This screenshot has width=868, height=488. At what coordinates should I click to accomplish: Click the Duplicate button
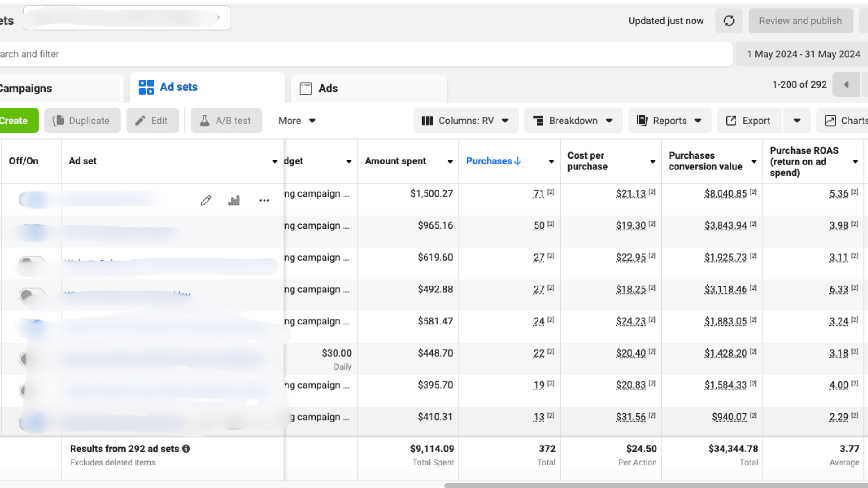tap(82, 121)
